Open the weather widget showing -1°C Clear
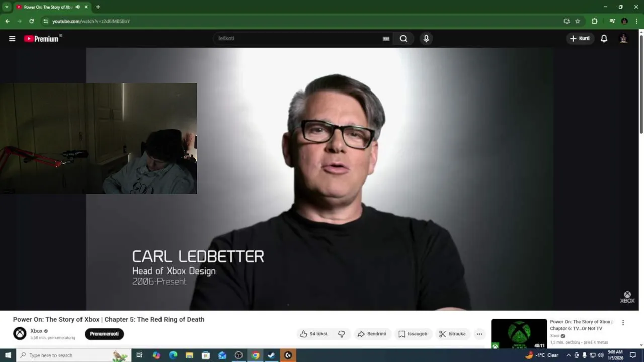Image resolution: width=644 pixels, height=362 pixels. (x=542, y=355)
